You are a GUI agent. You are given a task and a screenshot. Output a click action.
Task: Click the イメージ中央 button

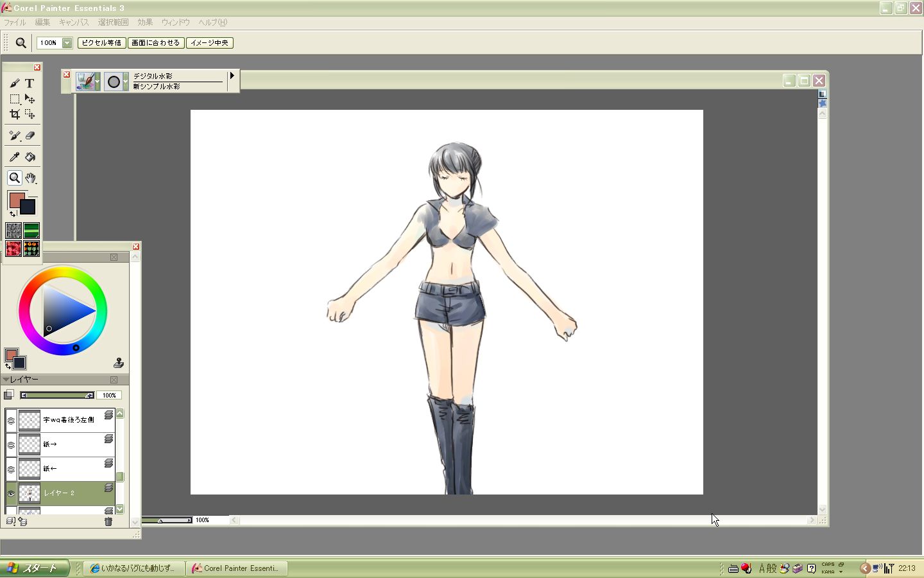pyautogui.click(x=209, y=43)
